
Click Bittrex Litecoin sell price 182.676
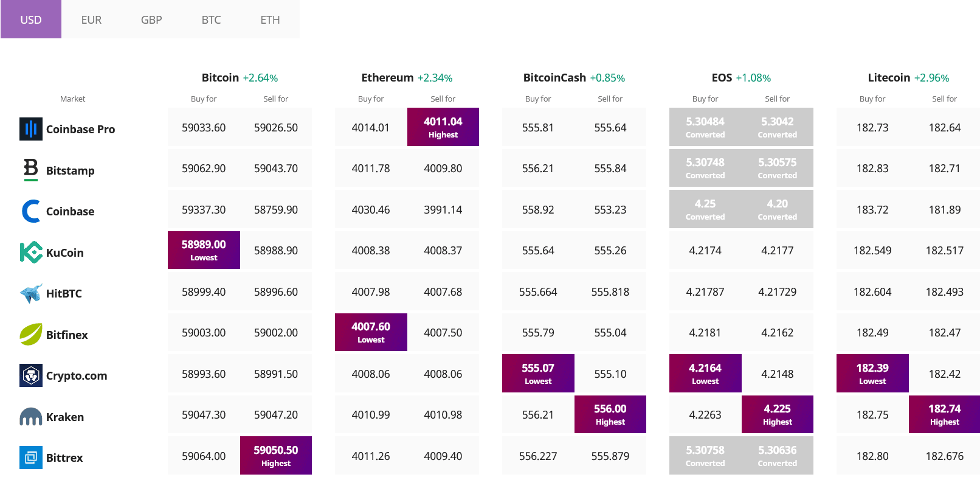[x=945, y=456]
